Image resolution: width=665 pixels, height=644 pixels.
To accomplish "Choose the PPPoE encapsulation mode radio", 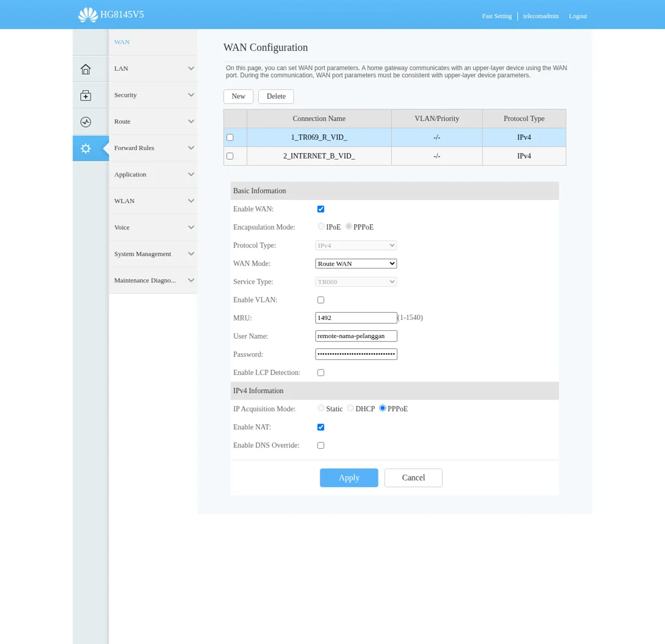I will 349,227.
